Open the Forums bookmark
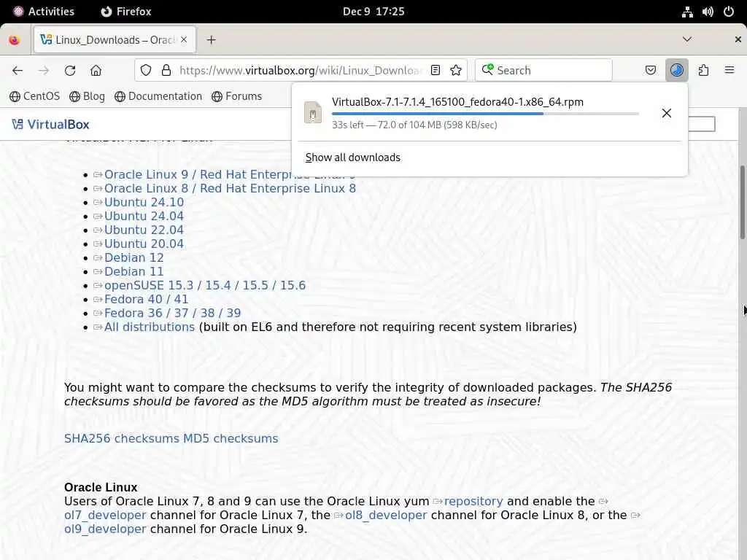747x560 pixels. click(237, 96)
